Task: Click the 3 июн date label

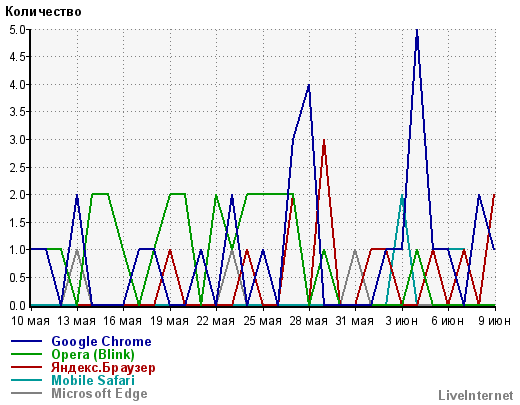Action: [402, 321]
